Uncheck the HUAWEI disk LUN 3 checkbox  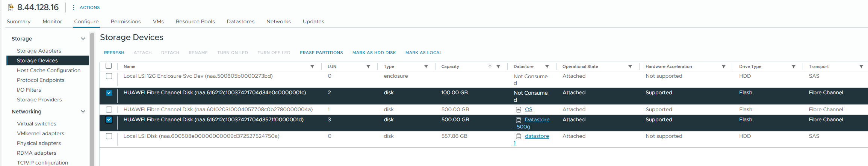pos(109,120)
